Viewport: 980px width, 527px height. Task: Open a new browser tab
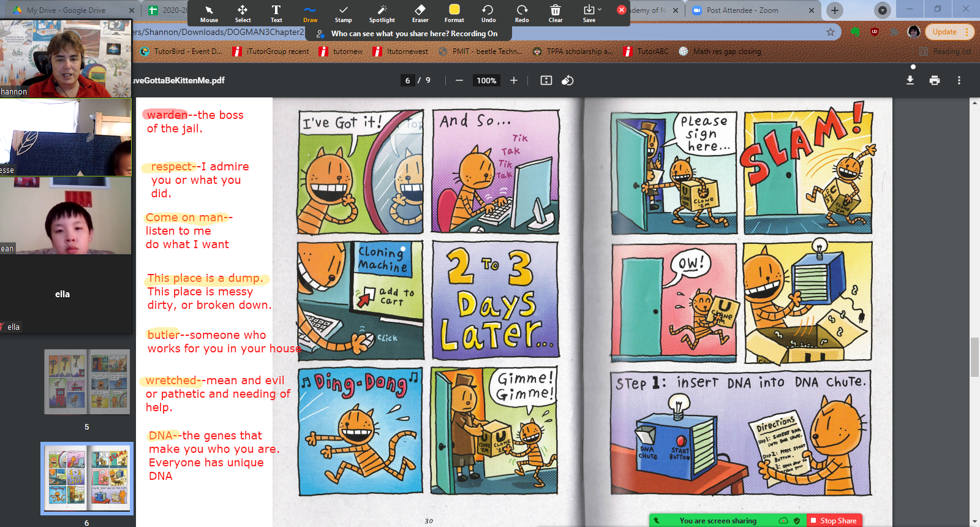coord(834,10)
